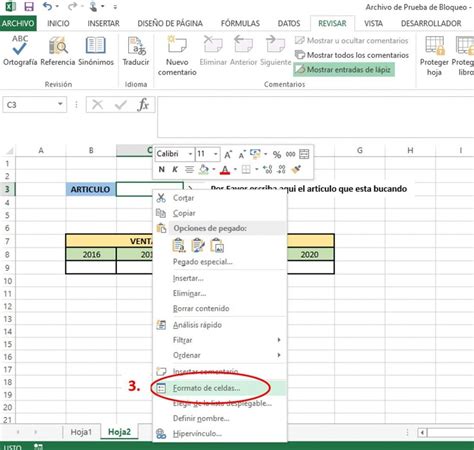
Task: Click the formula bar input area
Action: coord(315,117)
